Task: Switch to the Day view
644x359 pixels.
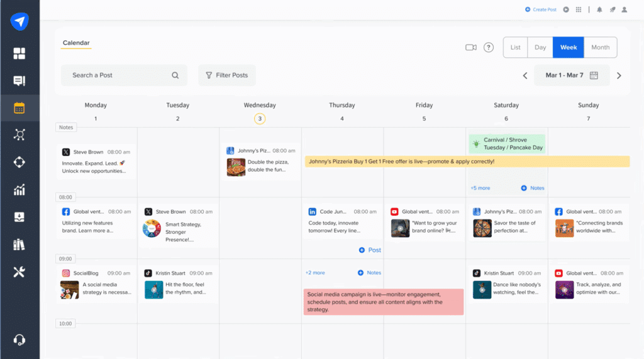Action: click(540, 48)
